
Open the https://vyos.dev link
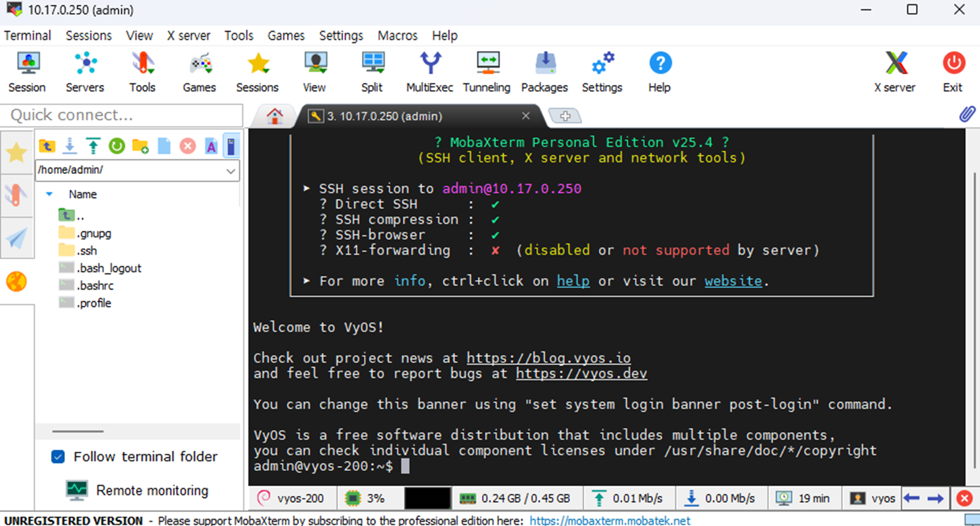coord(581,373)
